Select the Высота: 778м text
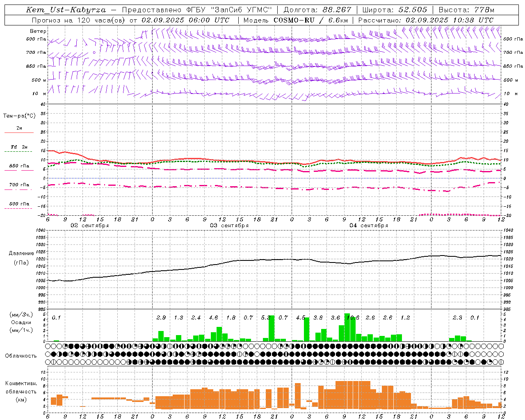Screen dimensions: 525x420 tap(466, 10)
